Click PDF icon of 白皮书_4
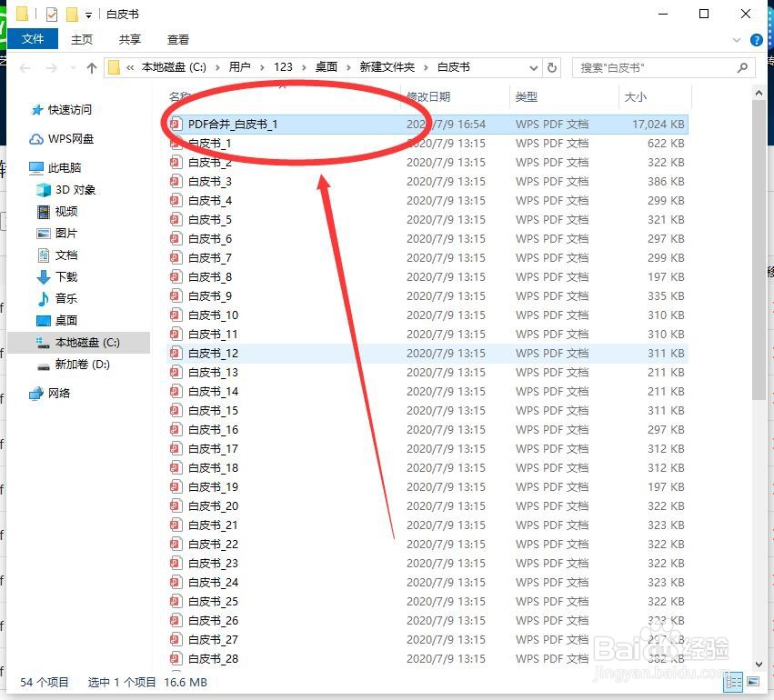This screenshot has width=774, height=700. click(176, 200)
